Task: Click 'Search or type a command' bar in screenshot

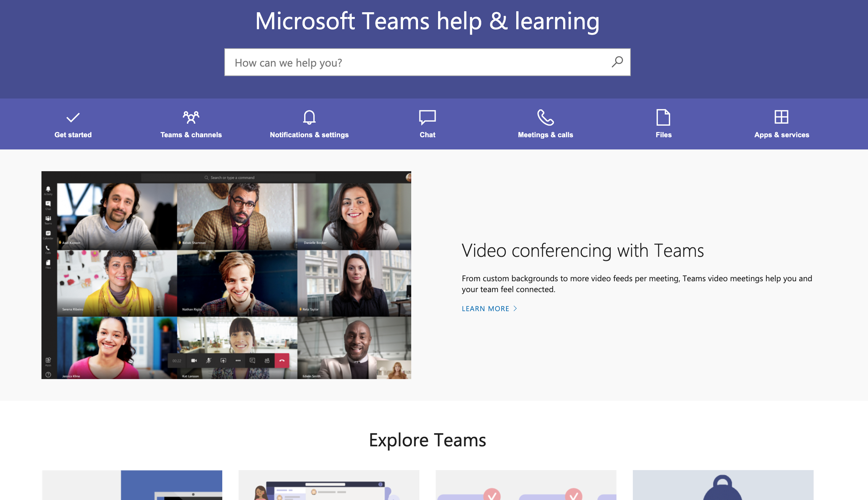Action: click(x=228, y=178)
